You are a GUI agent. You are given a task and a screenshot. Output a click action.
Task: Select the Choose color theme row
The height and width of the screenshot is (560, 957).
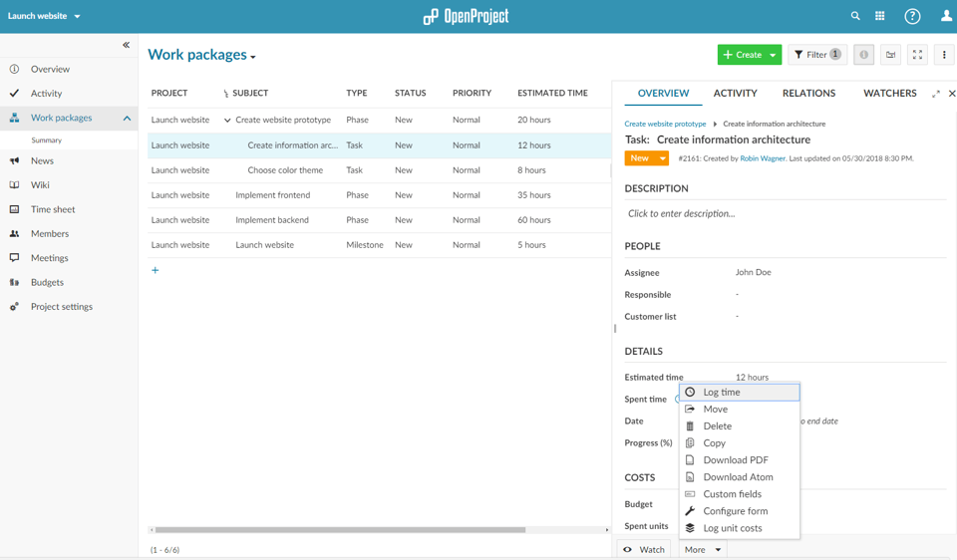[379, 170]
